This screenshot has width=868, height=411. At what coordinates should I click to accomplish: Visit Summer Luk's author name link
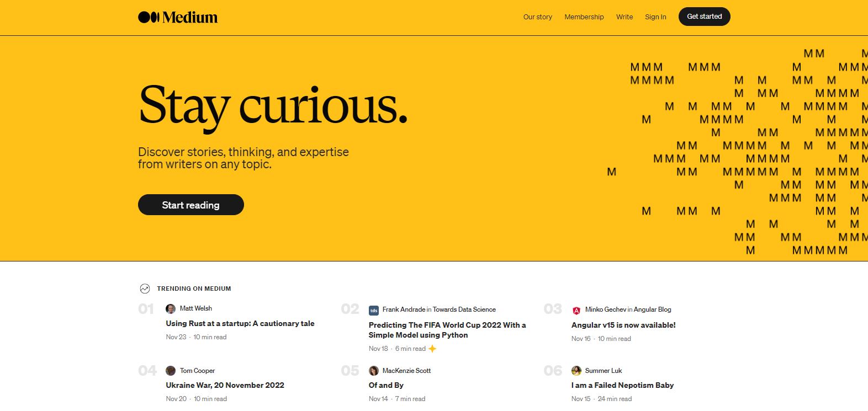click(x=604, y=371)
